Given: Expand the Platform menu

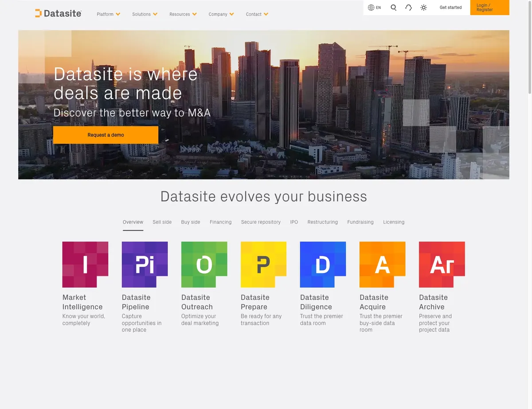Looking at the screenshot, I should click(x=109, y=14).
